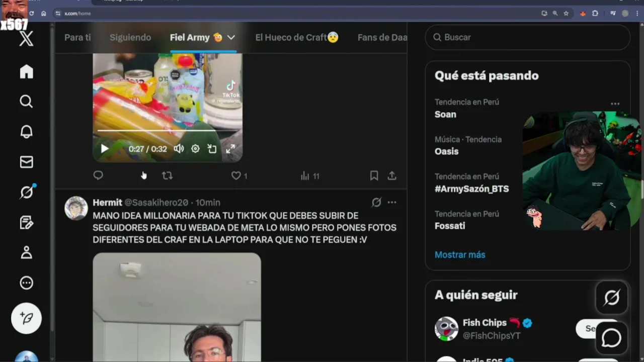Open Grok from the sidebar
Viewport: 644px width, 362px height.
pyautogui.click(x=27, y=192)
